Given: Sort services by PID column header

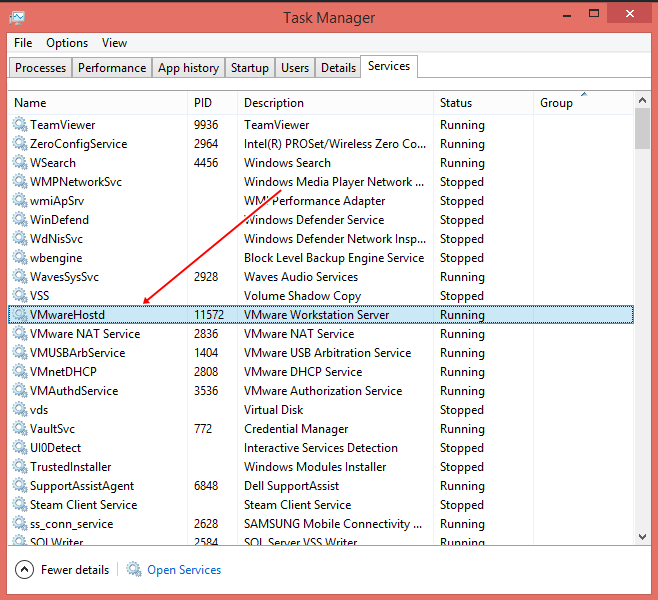Looking at the screenshot, I should pyautogui.click(x=212, y=103).
